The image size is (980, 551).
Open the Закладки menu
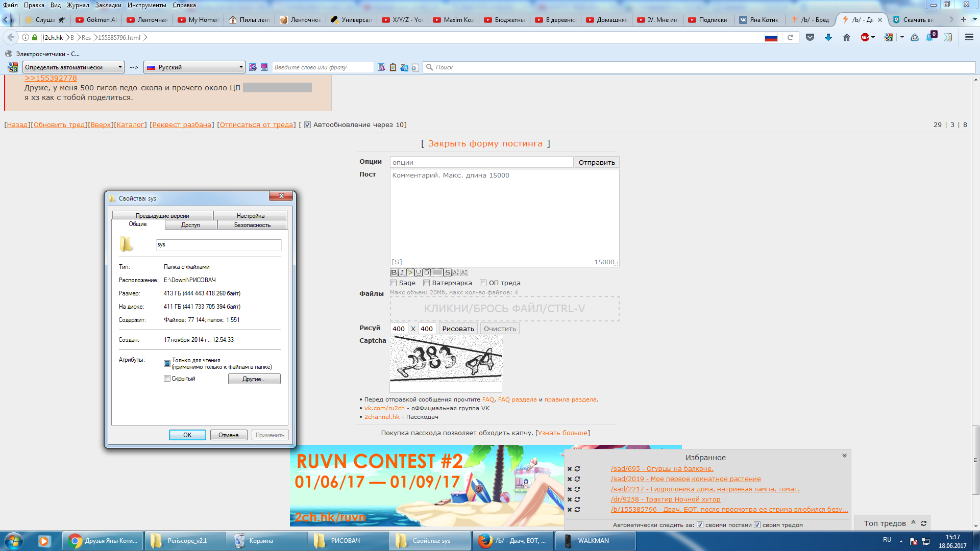(108, 5)
